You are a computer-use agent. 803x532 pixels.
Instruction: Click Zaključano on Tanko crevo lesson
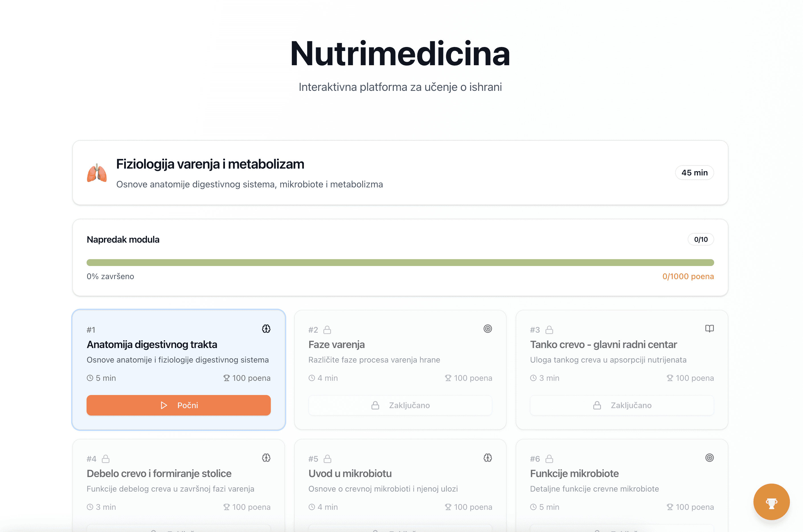(622, 405)
